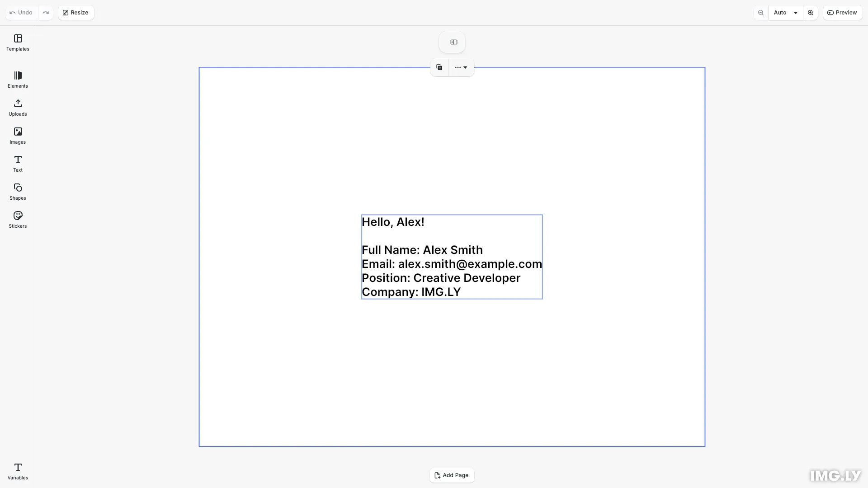Open the Variables panel
The image size is (868, 488).
pyautogui.click(x=18, y=471)
